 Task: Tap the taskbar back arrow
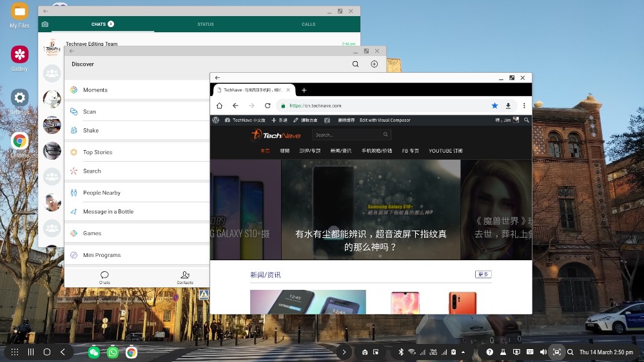point(63,352)
